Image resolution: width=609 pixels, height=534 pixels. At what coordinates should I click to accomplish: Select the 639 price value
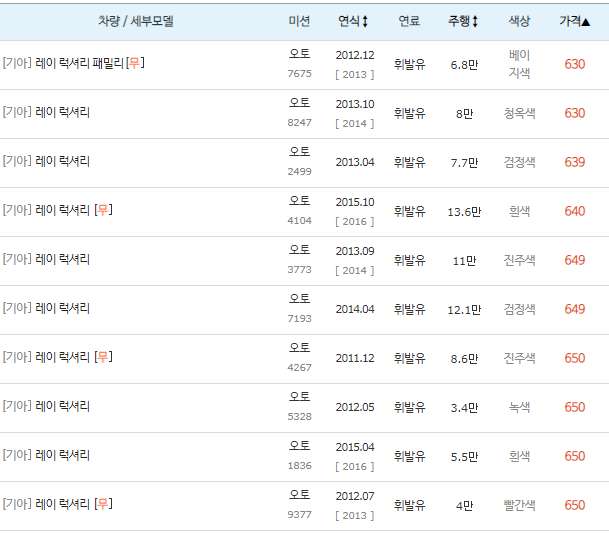pos(574,162)
